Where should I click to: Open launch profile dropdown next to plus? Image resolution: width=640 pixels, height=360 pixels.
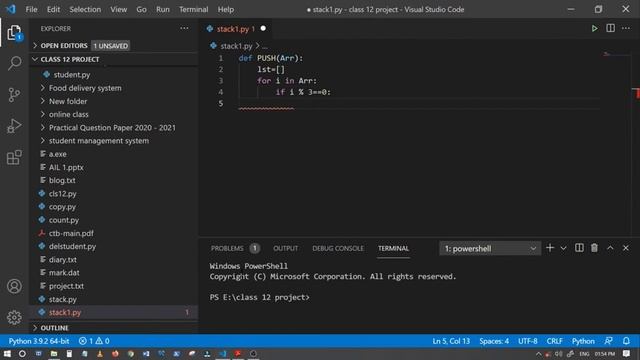[563, 248]
